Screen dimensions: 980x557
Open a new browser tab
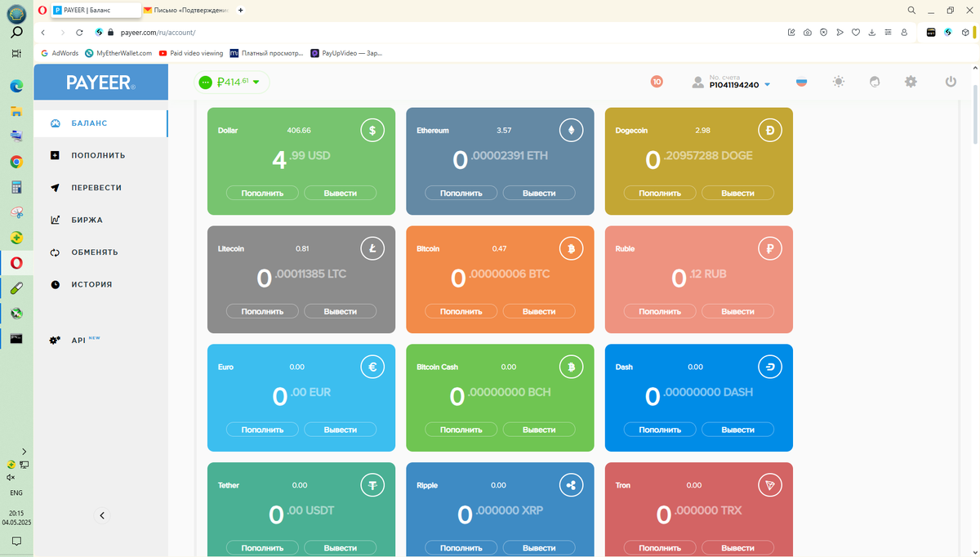point(240,10)
